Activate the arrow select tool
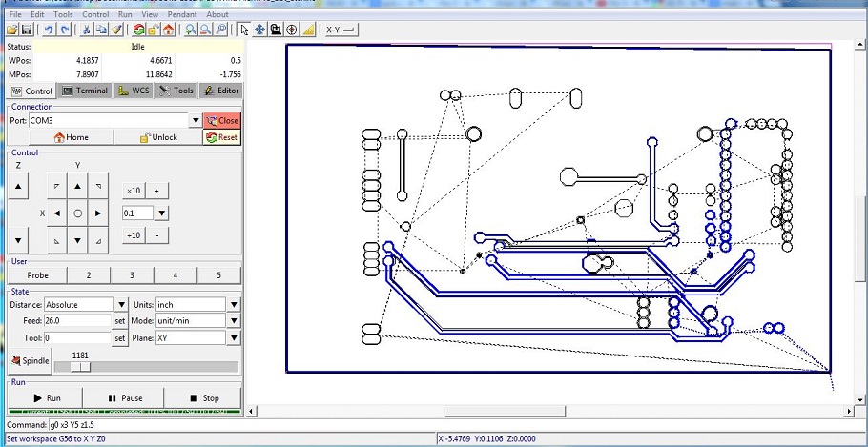The height and width of the screenshot is (447, 868). click(244, 30)
